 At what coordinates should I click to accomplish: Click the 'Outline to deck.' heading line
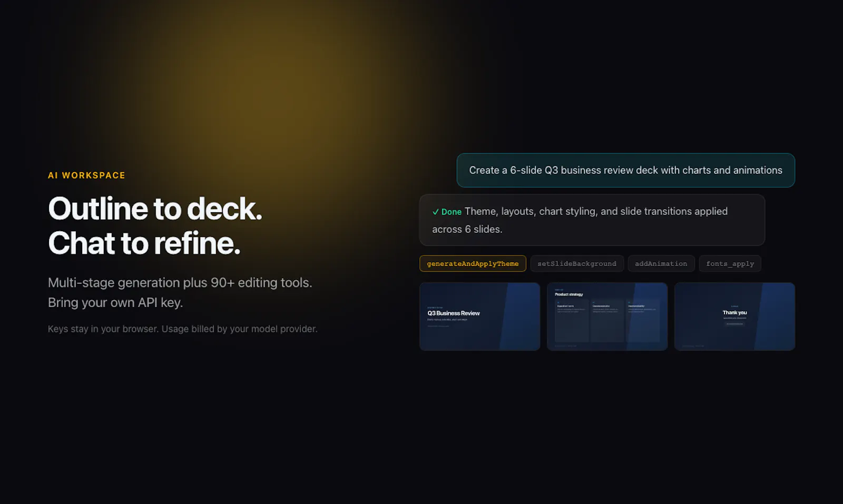(155, 209)
